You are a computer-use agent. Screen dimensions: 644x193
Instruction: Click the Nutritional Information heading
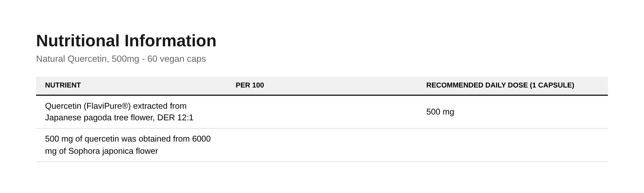pos(126,41)
